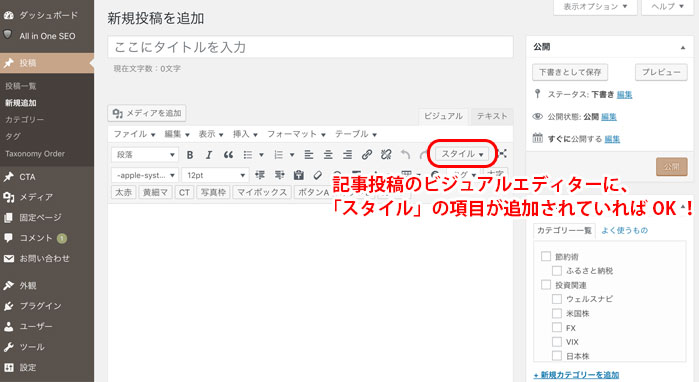Image resolution: width=699 pixels, height=382 pixels.
Task: Save post with 下書きとして保存
Action: point(570,72)
